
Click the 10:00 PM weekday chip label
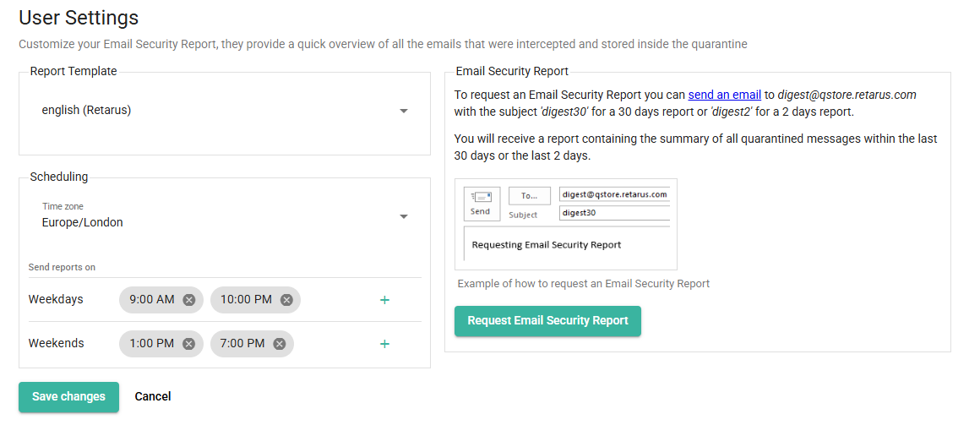[x=246, y=300]
